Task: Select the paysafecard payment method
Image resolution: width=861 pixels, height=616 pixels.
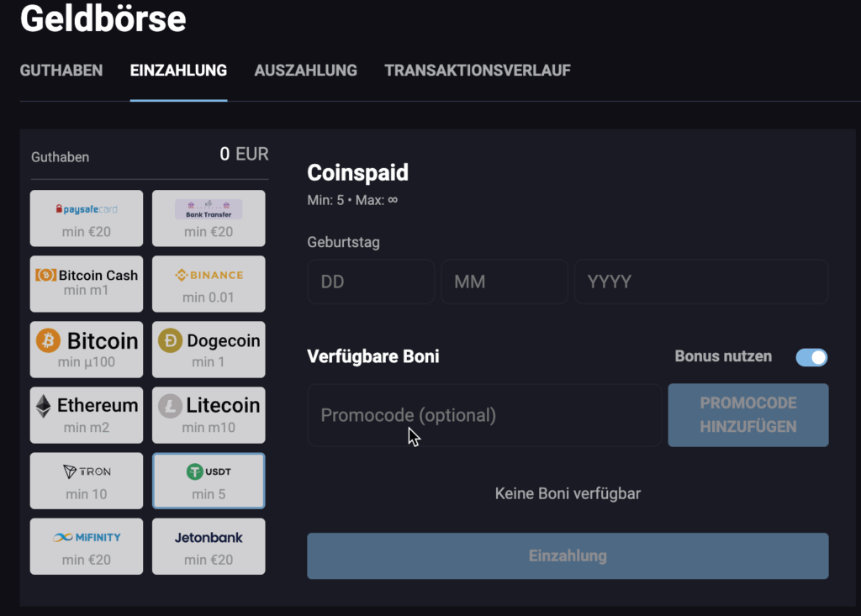Action: (86, 218)
